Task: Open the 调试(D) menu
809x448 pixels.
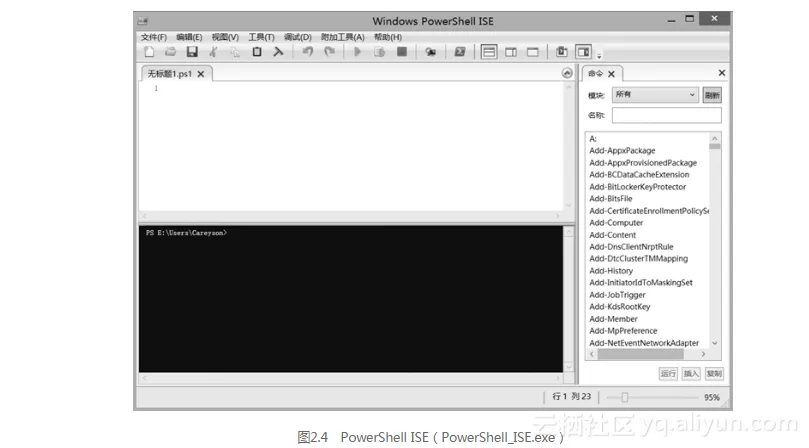Action: pyautogui.click(x=298, y=37)
